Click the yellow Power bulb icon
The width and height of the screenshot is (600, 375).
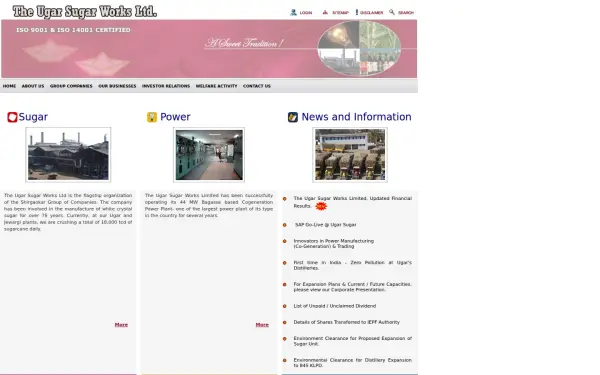click(x=152, y=117)
